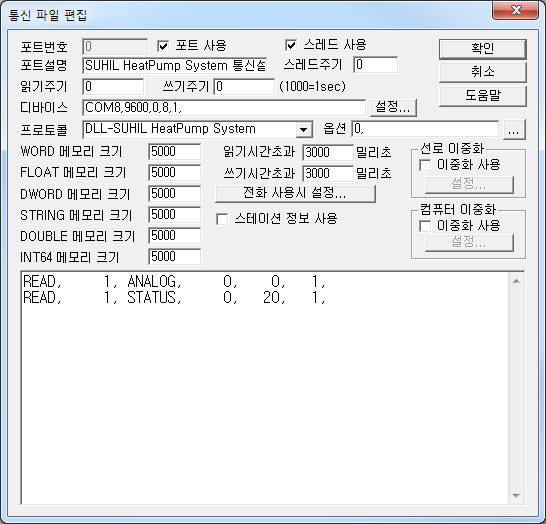Enable 이중화 사용 under 선로 이중화
546x524 pixels.
[425, 165]
